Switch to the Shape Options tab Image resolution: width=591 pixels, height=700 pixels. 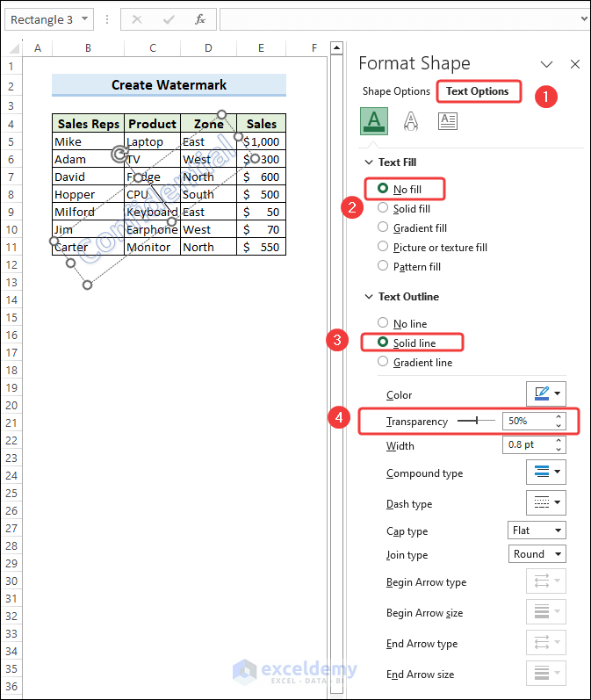(x=396, y=91)
